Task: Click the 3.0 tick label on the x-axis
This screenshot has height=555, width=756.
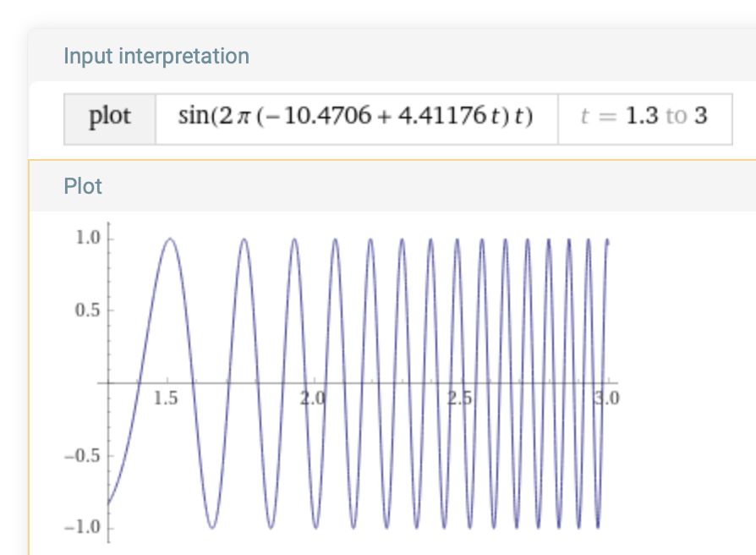Action: click(606, 398)
